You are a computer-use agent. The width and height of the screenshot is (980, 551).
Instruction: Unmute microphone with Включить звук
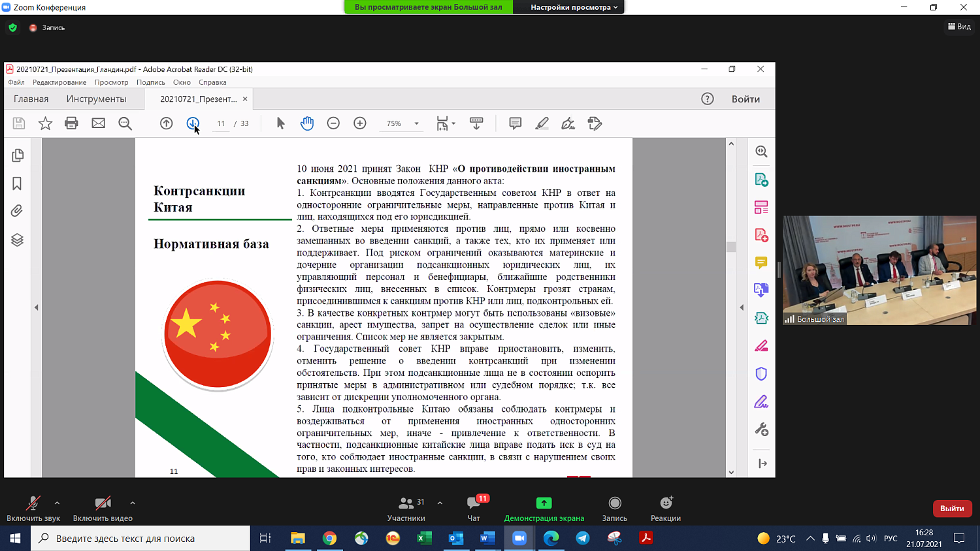click(33, 509)
